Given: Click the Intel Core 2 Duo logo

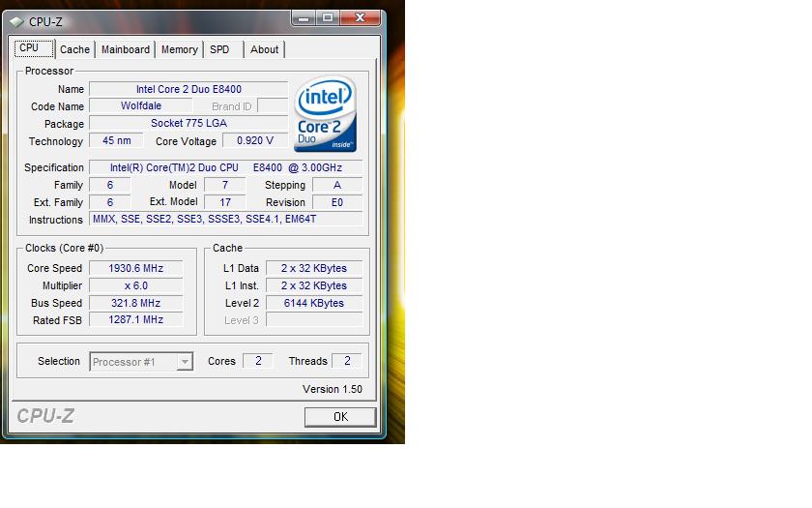Looking at the screenshot, I should pos(325,114).
